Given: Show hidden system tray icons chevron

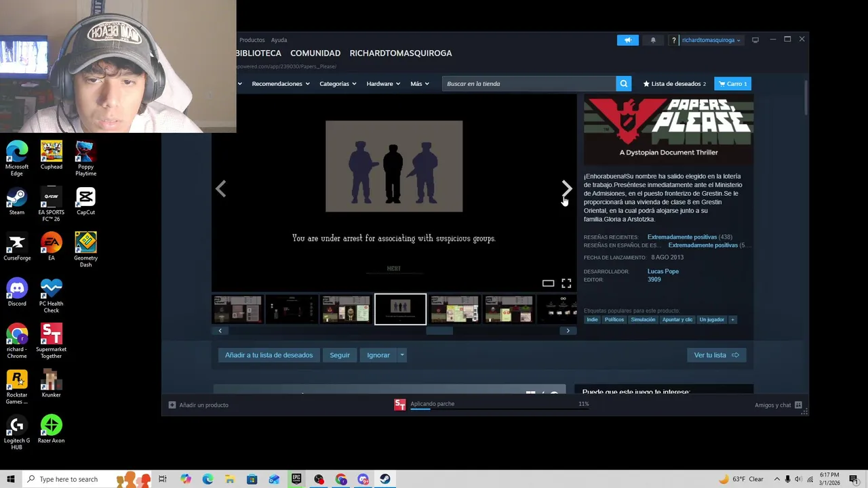Looking at the screenshot, I should [777, 479].
